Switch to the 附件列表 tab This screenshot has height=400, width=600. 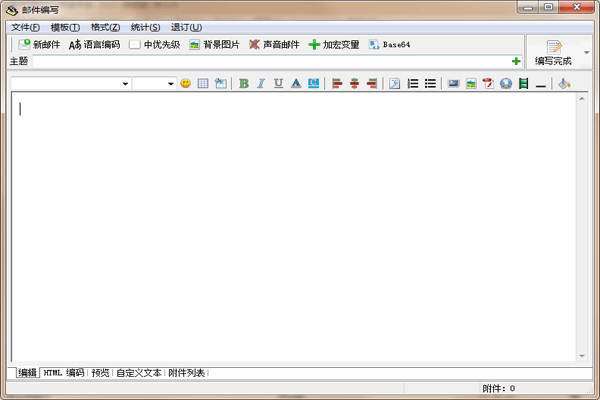pyautogui.click(x=186, y=372)
